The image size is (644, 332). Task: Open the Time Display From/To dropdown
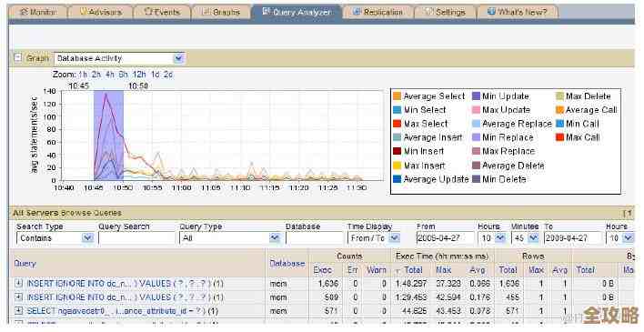click(374, 238)
